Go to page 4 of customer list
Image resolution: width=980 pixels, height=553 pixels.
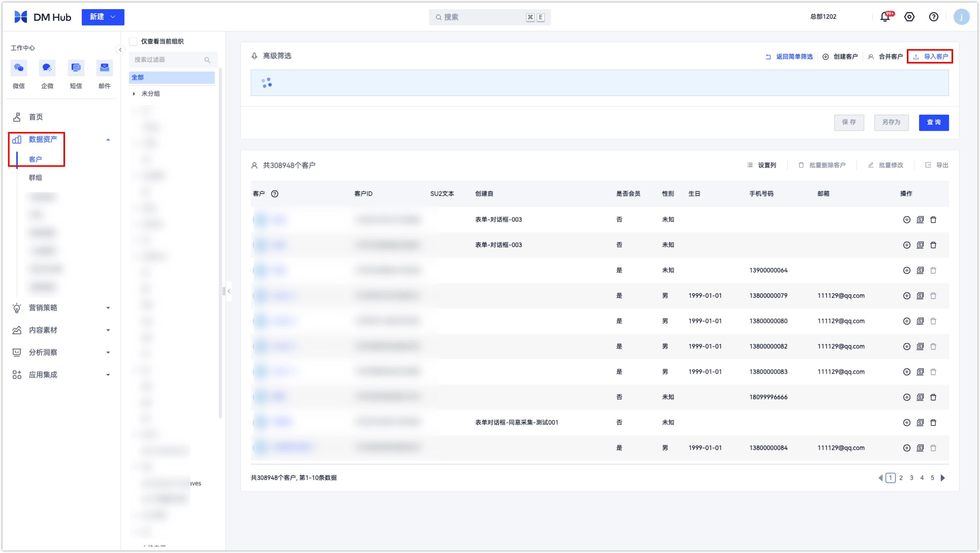(922, 478)
